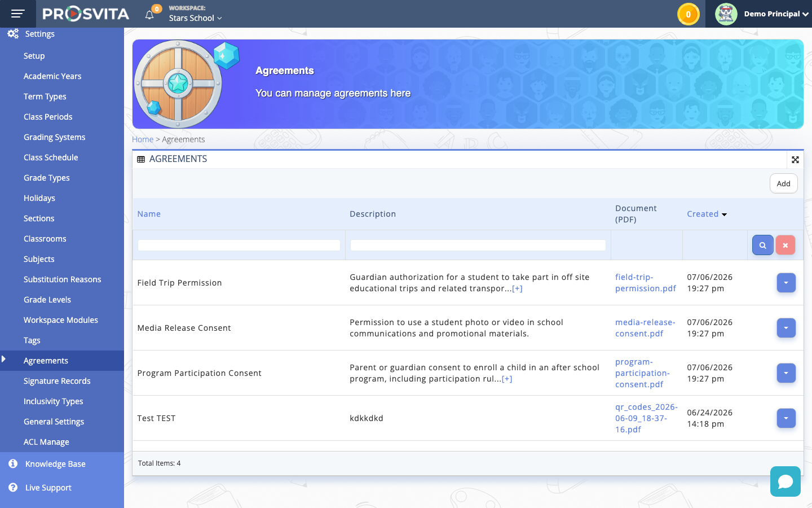Click the Prosvita logo
The width and height of the screenshot is (812, 508).
pos(86,14)
